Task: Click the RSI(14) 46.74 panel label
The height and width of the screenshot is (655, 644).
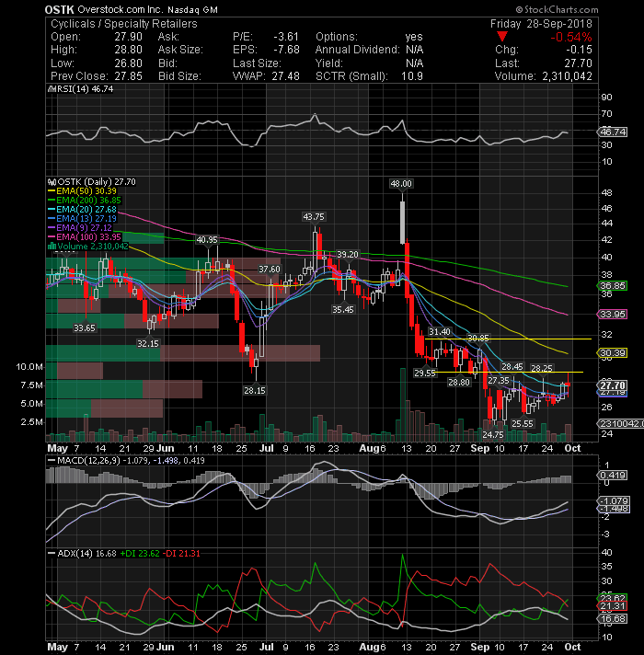Action: click(x=85, y=89)
